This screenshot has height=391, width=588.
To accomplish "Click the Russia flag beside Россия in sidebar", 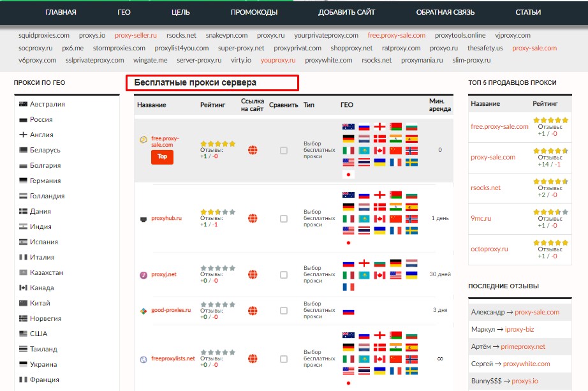I will 23,120.
